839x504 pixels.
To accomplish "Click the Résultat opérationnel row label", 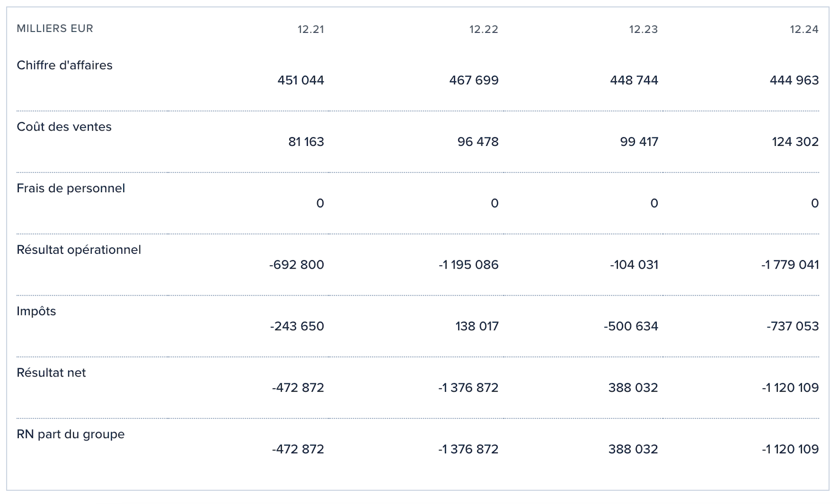I will [x=79, y=250].
